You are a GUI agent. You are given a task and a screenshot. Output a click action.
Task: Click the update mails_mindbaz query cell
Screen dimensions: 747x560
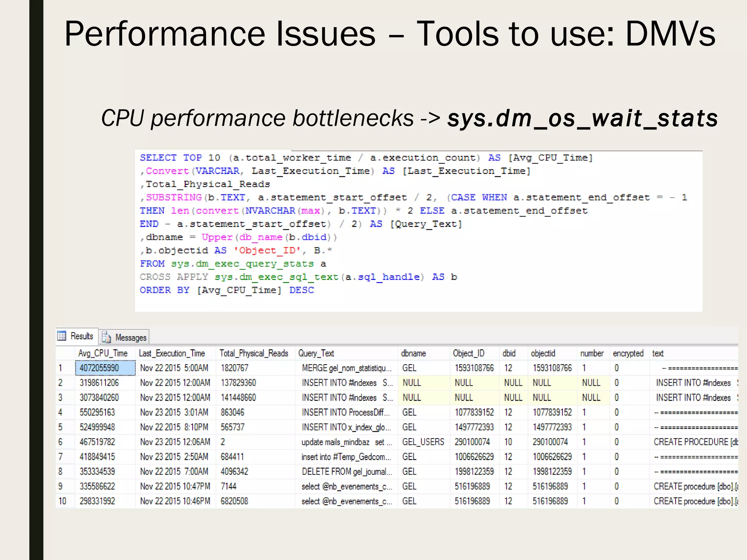pos(346,442)
